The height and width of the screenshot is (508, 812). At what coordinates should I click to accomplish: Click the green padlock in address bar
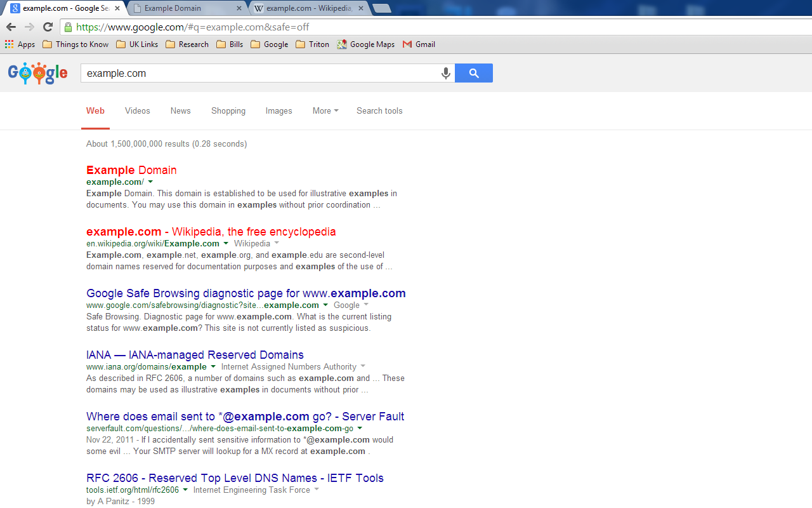pos(68,27)
